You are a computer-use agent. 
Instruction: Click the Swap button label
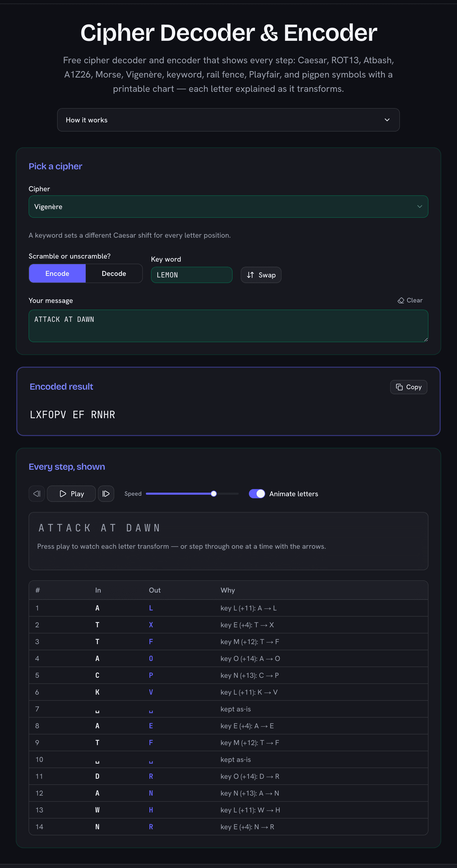tap(267, 275)
